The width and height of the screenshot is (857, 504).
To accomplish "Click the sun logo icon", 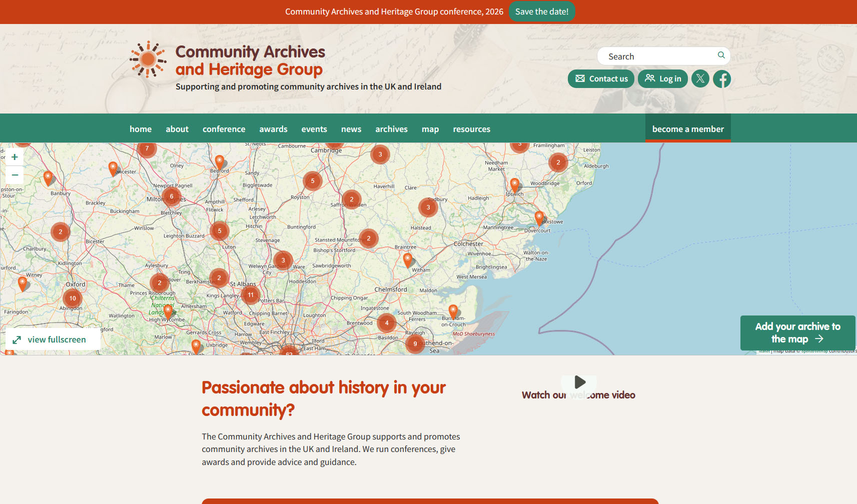I will click(x=148, y=59).
